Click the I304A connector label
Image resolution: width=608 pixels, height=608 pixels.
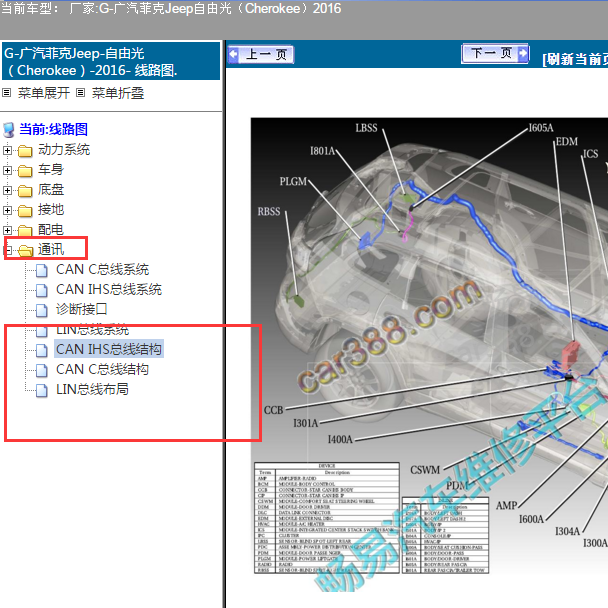(x=567, y=531)
